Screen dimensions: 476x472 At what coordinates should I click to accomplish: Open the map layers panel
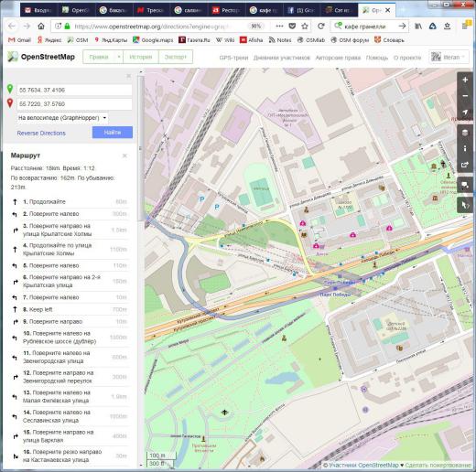coord(465,133)
